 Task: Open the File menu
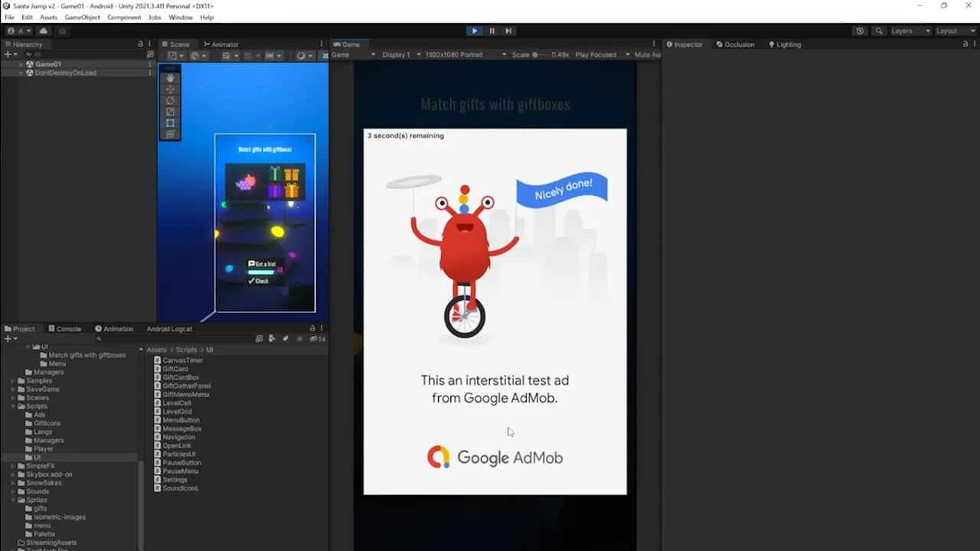tap(9, 17)
